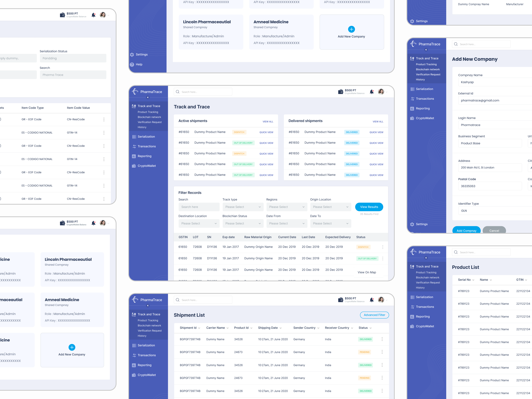
Task: Select Blockchain network under Track and Trace
Action: (x=149, y=117)
